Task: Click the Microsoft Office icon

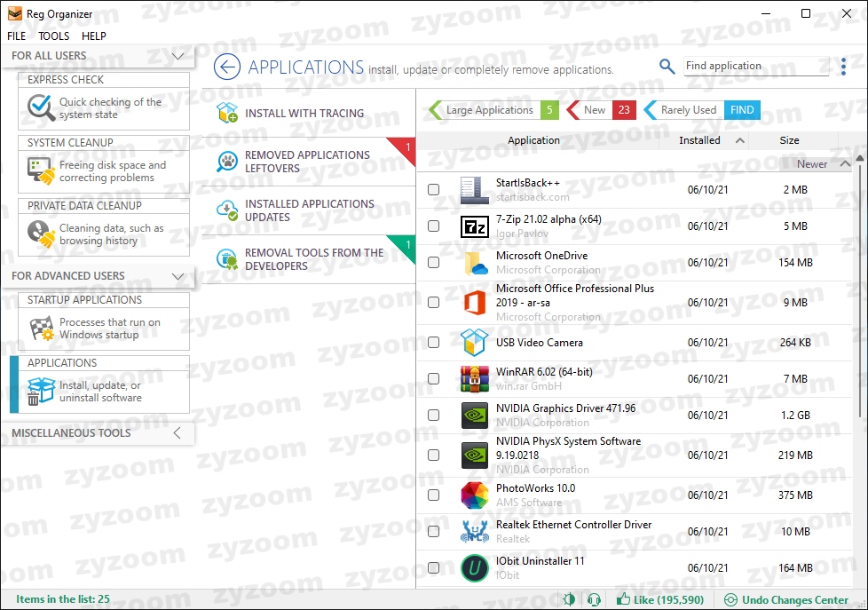Action: pos(475,303)
